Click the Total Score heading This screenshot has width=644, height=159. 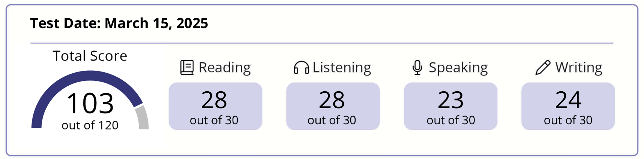[90, 56]
